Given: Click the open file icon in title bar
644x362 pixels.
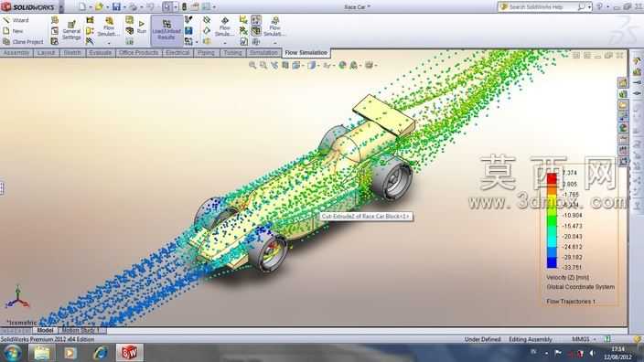Looking at the screenshot, I should tap(99, 6).
